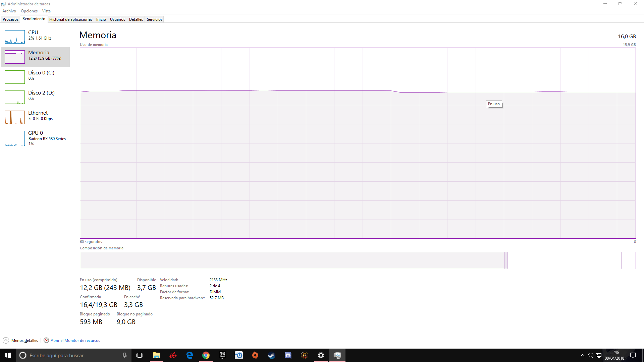
Task: Click Abrir el Monitor de recursos link
Action: pyautogui.click(x=75, y=341)
